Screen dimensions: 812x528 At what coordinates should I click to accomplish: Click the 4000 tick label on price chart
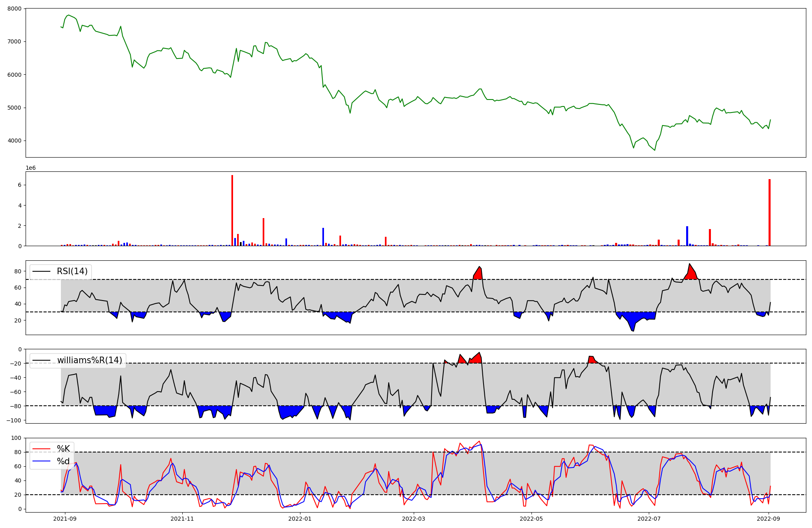click(x=14, y=141)
